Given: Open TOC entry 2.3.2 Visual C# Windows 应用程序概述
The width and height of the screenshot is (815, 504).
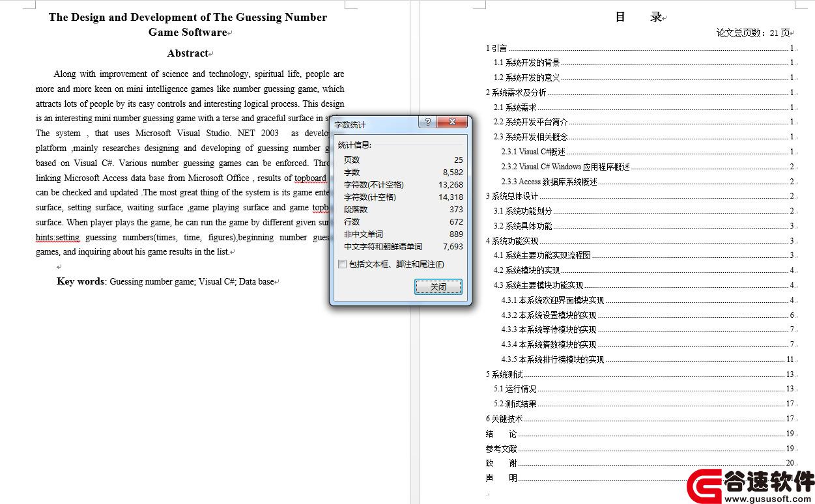Looking at the screenshot, I should [648, 167].
